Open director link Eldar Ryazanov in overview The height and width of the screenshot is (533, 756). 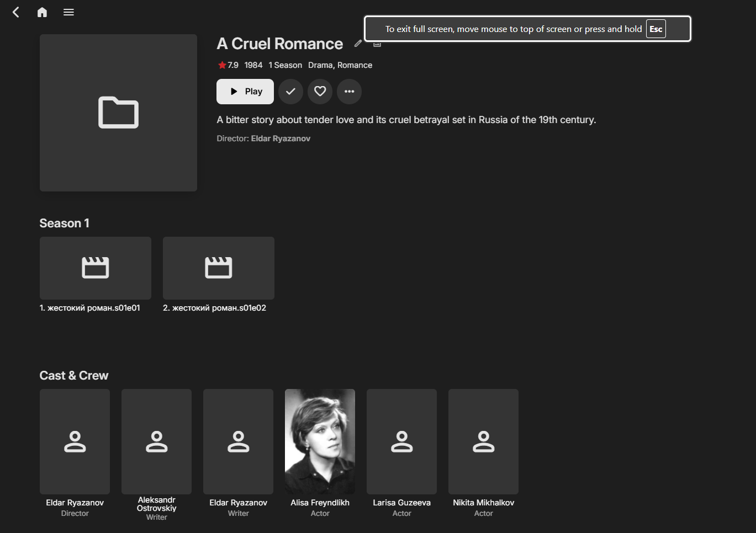tap(281, 138)
